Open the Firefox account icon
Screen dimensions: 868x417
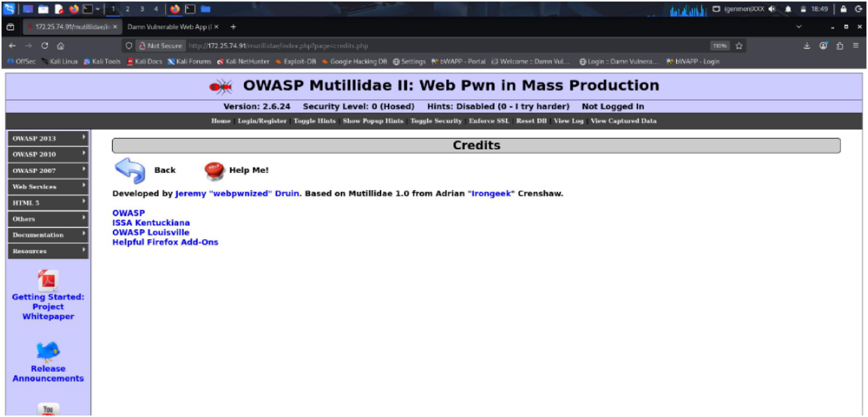pyautogui.click(x=823, y=46)
